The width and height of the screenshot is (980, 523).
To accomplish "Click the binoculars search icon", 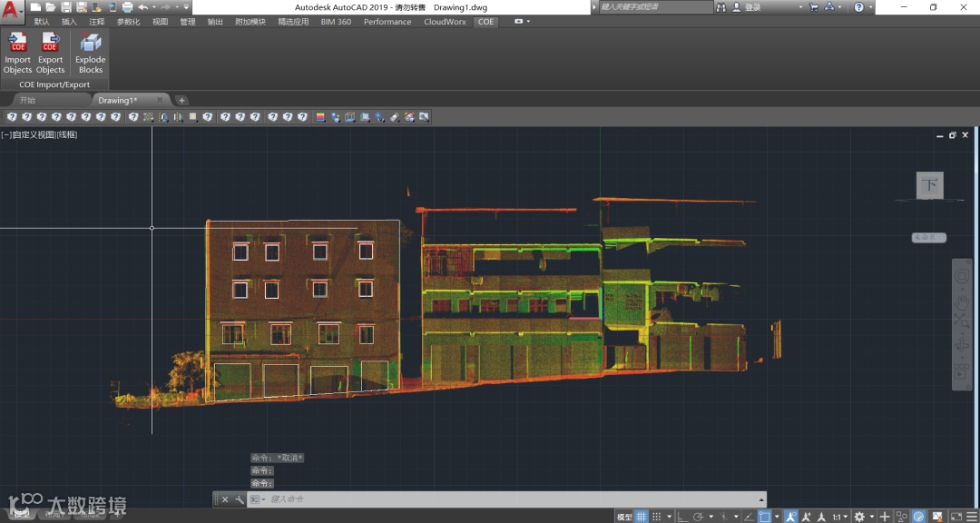I will click(x=721, y=7).
